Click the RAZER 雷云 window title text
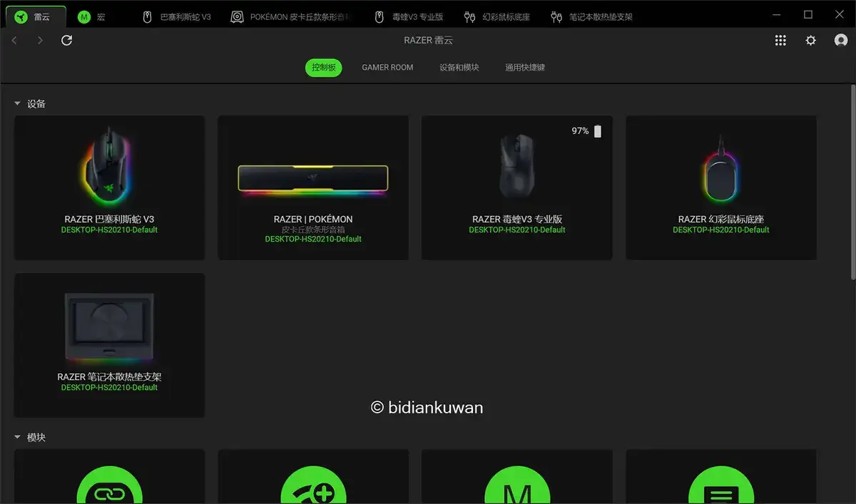 coord(428,41)
